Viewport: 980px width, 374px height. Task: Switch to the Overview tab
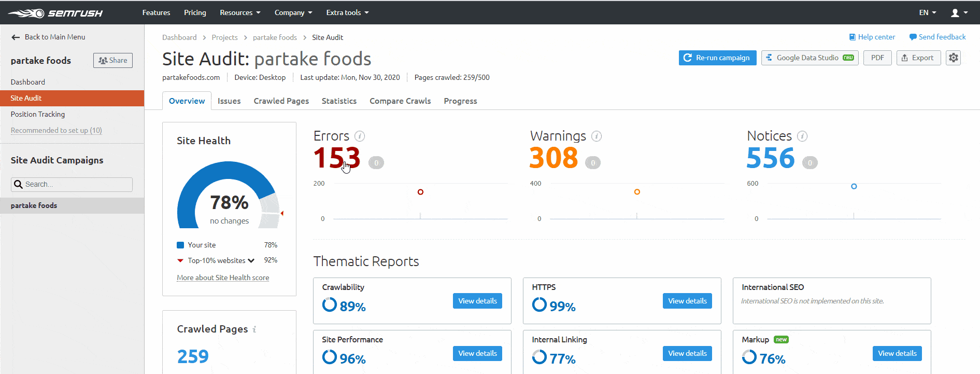[187, 101]
